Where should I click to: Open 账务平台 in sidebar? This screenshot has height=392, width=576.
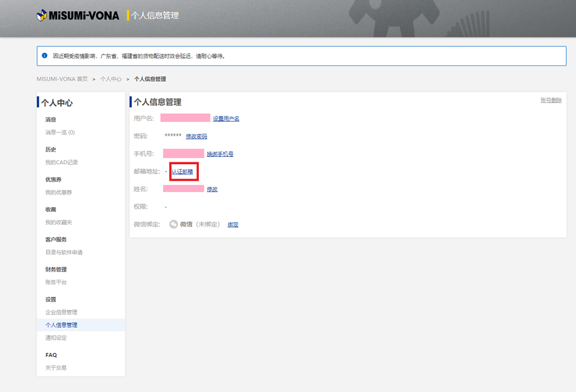pyautogui.click(x=56, y=282)
